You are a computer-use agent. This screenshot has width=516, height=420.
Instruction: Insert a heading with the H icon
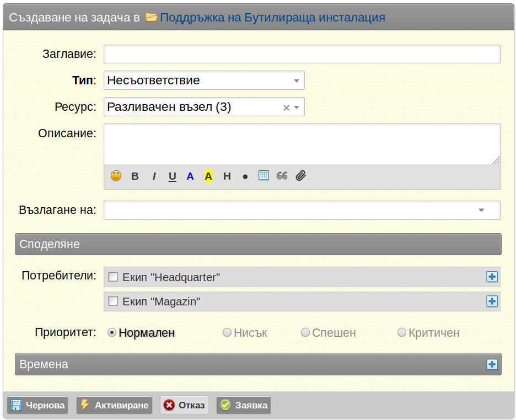227,176
